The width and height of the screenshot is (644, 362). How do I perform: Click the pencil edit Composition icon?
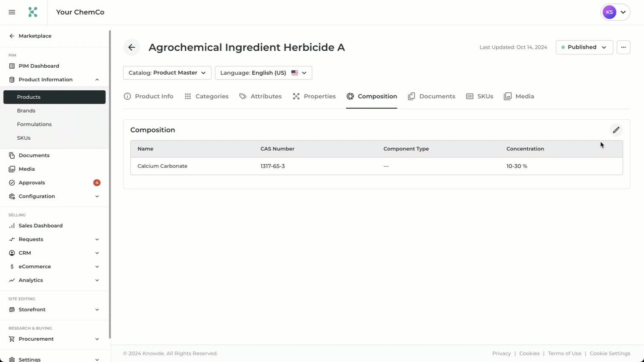point(616,130)
